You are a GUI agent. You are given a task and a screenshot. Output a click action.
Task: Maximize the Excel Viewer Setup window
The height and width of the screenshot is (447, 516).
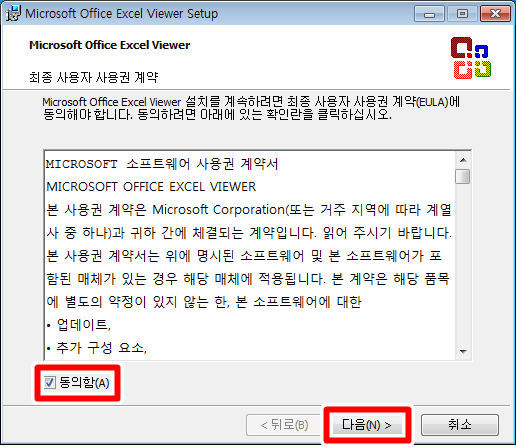pyautogui.click(x=462, y=14)
